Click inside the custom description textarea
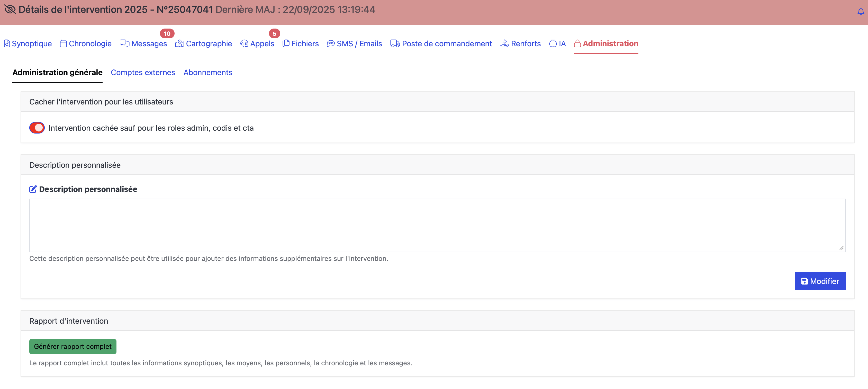The height and width of the screenshot is (389, 868). pyautogui.click(x=437, y=225)
